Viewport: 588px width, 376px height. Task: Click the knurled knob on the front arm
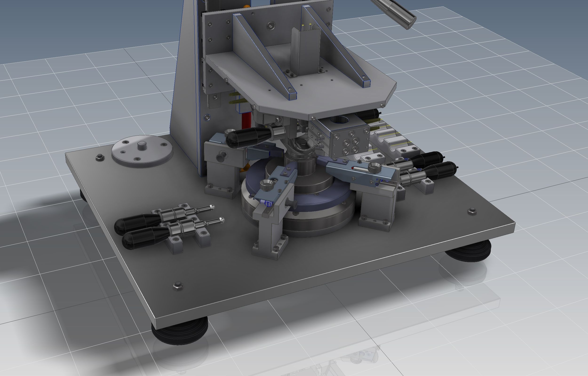pyautogui.click(x=267, y=185)
